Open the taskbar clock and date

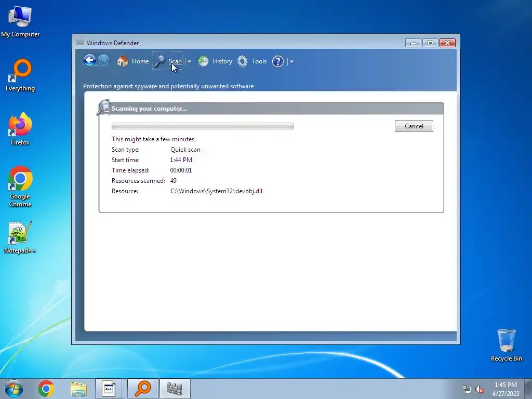click(x=506, y=389)
